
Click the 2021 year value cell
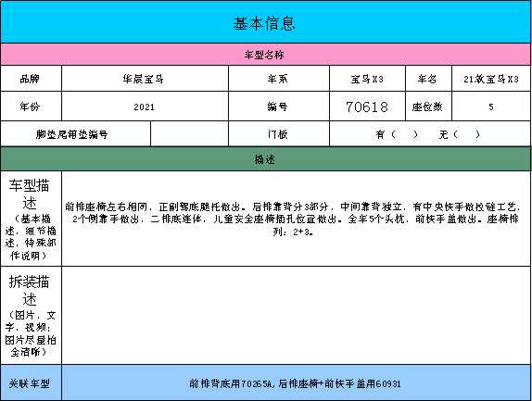tap(145, 107)
